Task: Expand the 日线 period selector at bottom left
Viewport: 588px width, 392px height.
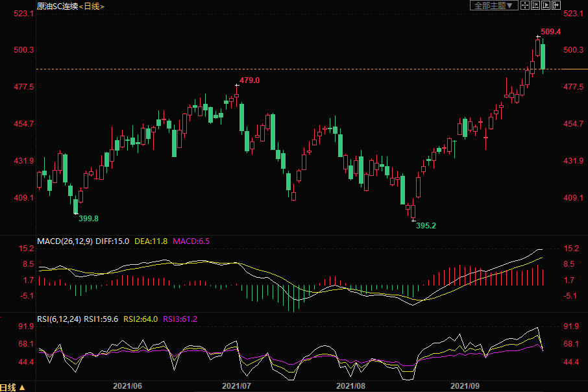Action: point(13,387)
